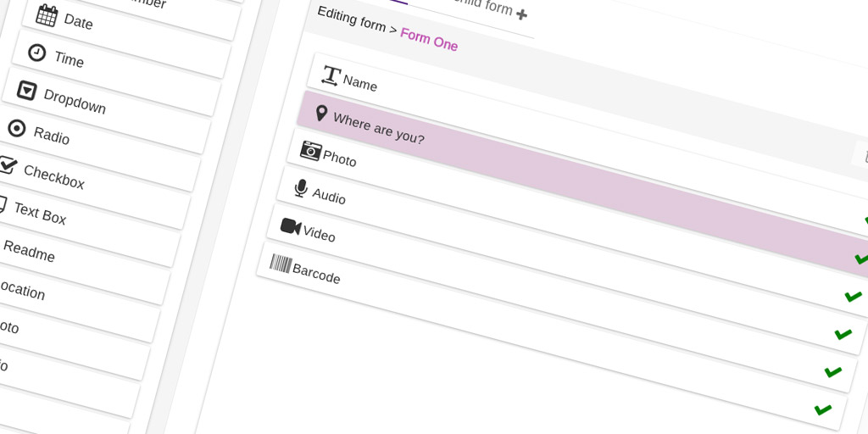868x434 pixels.
Task: Open the Form One breadcrumb link
Action: coord(429,39)
